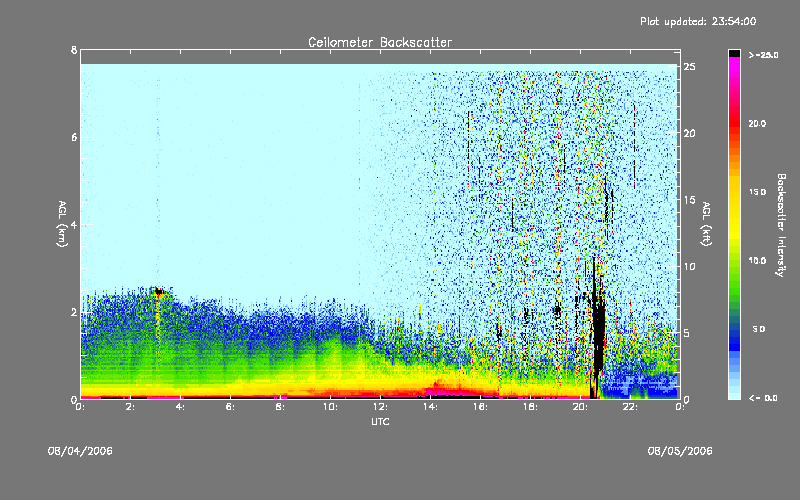Click the '12:' tick on the UTC axis

pos(380,407)
